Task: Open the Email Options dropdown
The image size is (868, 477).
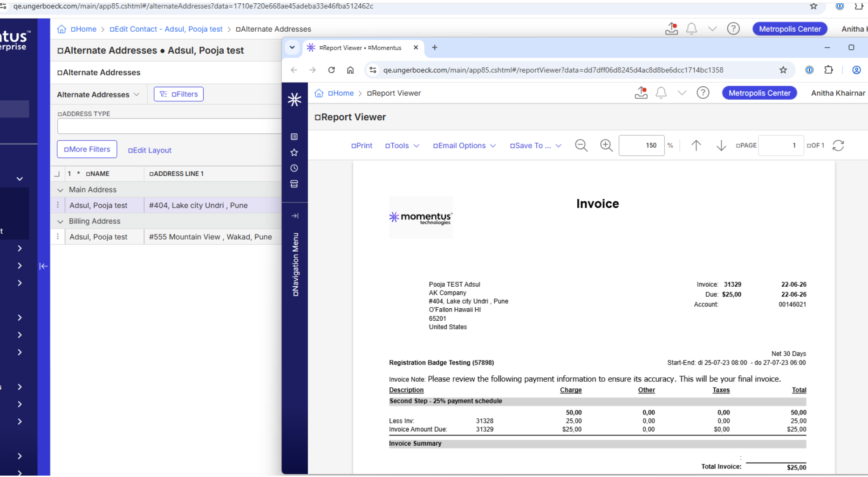Action: [465, 145]
